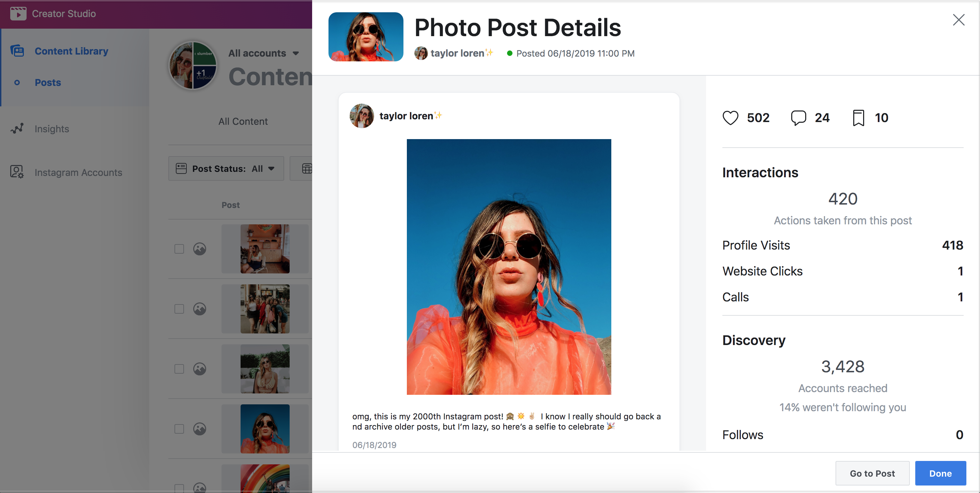Screen dimensions: 980x493
Task: Expand the All accounts dropdown
Action: pos(263,53)
